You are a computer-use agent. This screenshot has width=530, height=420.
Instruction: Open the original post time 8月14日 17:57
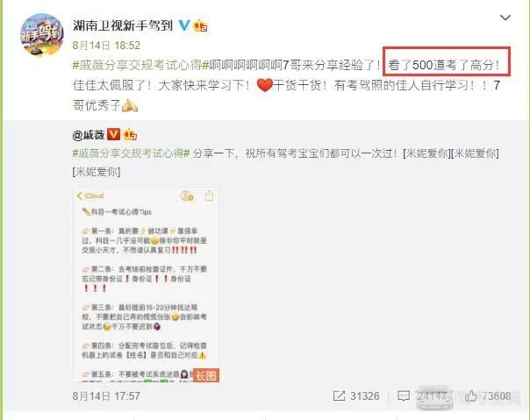(x=106, y=396)
